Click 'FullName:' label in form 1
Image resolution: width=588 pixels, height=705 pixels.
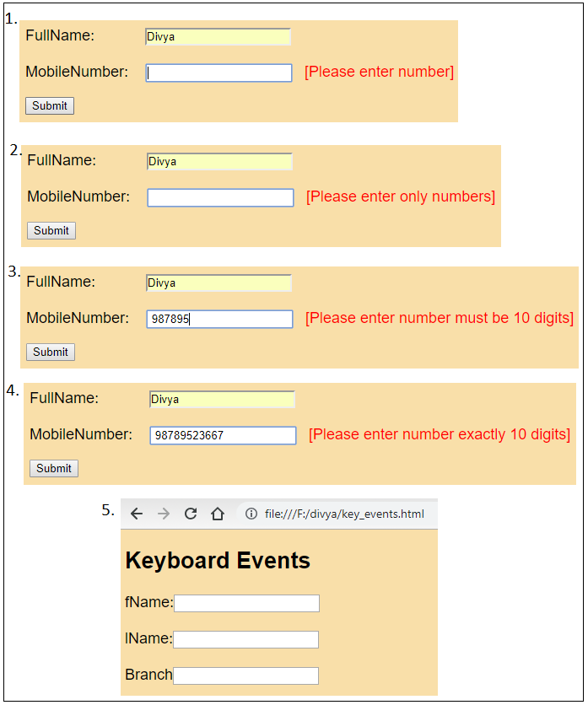click(x=60, y=35)
